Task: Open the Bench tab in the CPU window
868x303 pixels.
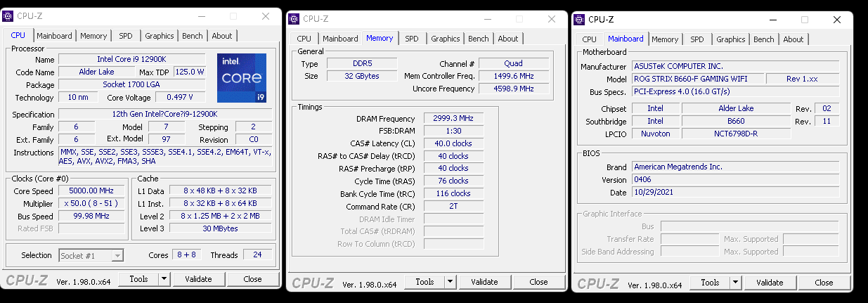Action: (193, 36)
